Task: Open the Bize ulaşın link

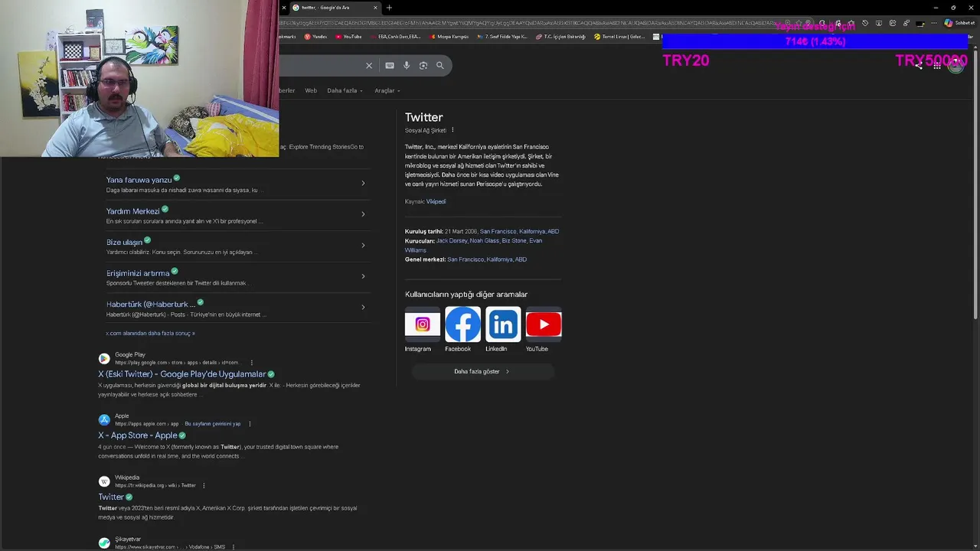Action: [124, 242]
